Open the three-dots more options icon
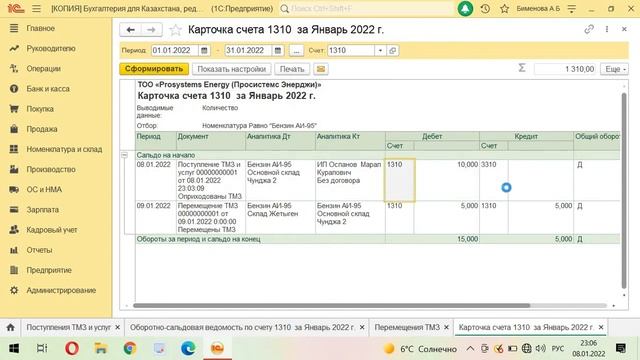This screenshot has height=360, width=640. [x=607, y=29]
